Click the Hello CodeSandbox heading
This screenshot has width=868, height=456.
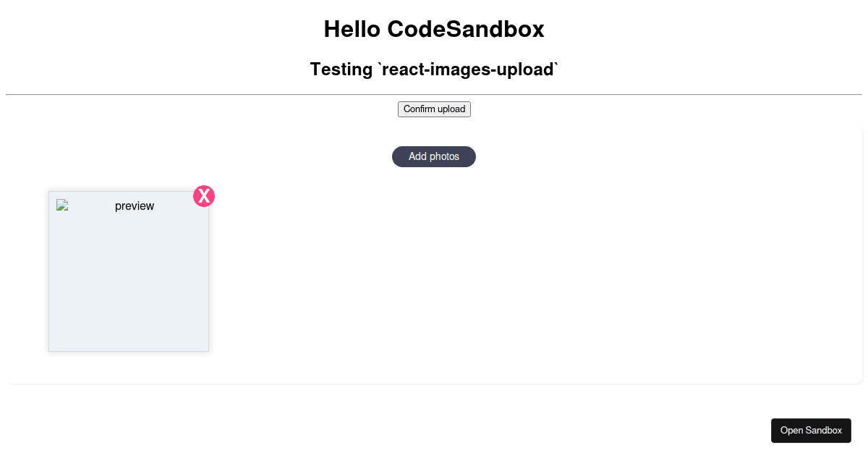click(x=434, y=29)
